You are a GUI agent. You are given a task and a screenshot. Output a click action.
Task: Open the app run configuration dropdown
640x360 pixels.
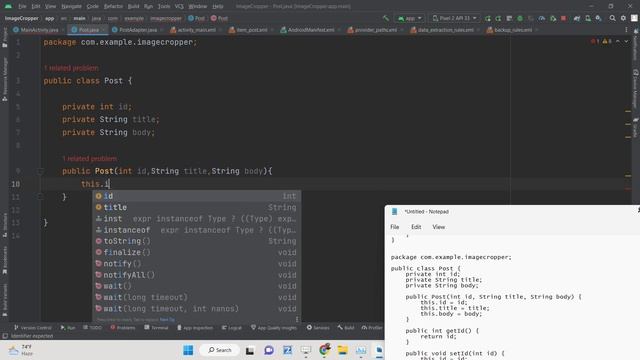[409, 18]
